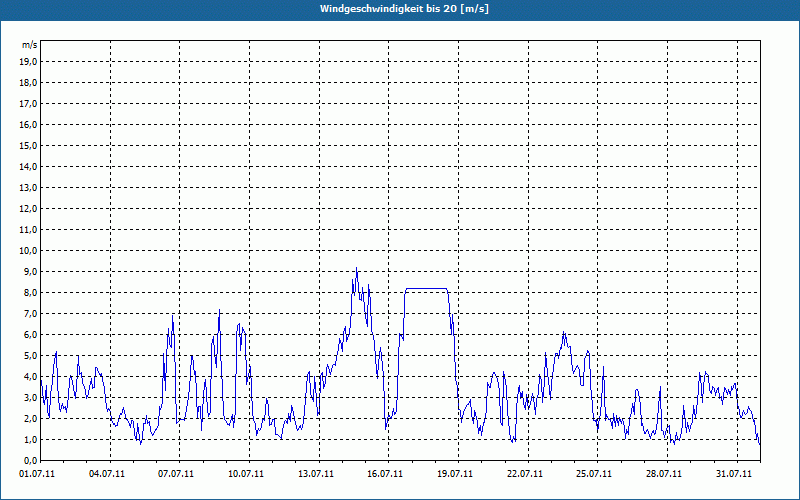Click the y-axis value 2,0
The height and width of the screenshot is (500, 800).
click(30, 418)
